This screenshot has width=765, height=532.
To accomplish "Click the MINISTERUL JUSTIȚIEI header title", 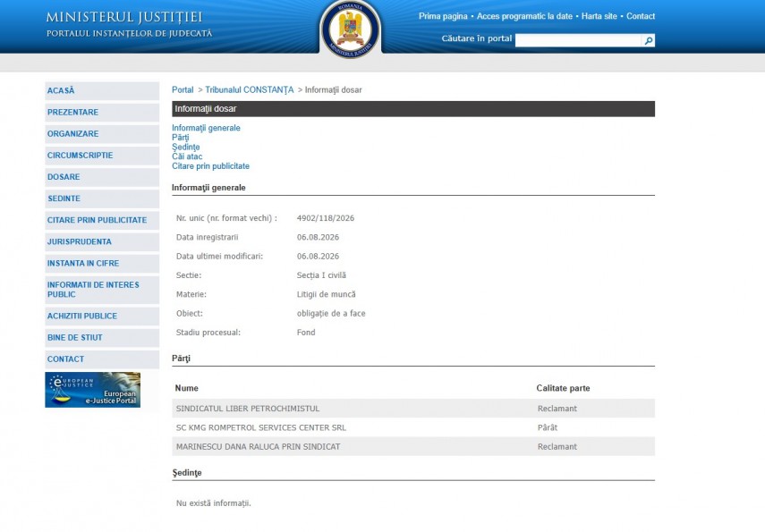I will click(124, 18).
